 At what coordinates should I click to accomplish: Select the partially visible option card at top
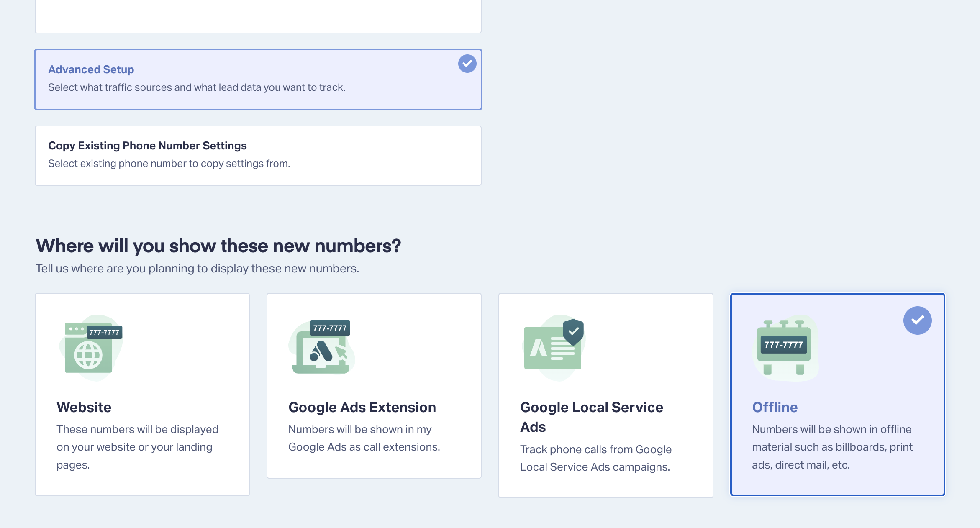click(258, 16)
